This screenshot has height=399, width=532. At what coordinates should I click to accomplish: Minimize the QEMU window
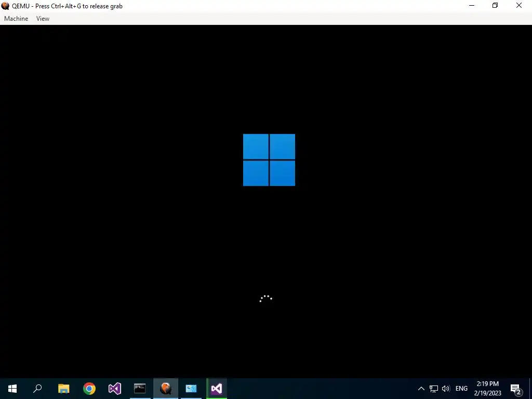coord(472,6)
